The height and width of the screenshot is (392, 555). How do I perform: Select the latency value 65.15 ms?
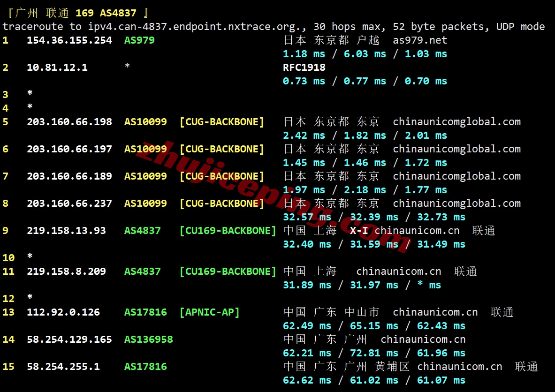pos(374,326)
